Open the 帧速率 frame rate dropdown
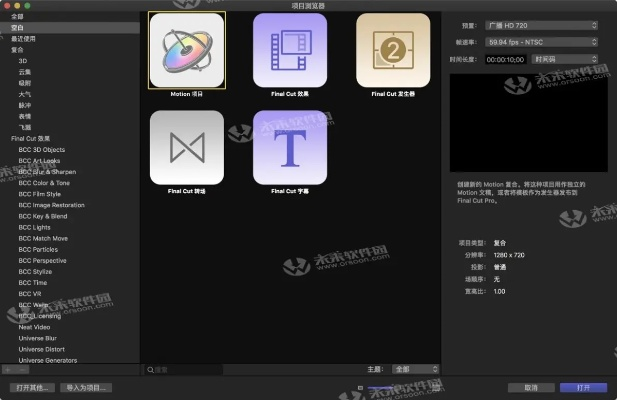 click(x=541, y=42)
